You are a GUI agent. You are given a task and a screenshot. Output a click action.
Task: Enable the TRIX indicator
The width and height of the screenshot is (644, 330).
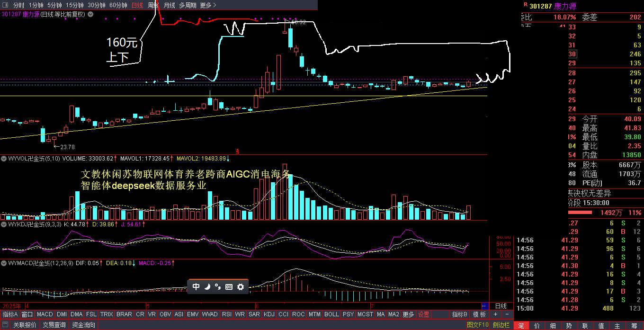[107, 314]
